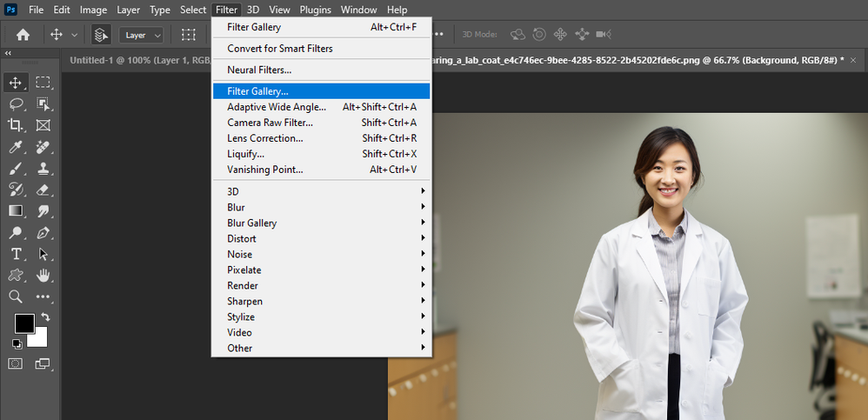868x420 pixels.
Task: Select the Zoom magnifier tool
Action: click(x=16, y=297)
